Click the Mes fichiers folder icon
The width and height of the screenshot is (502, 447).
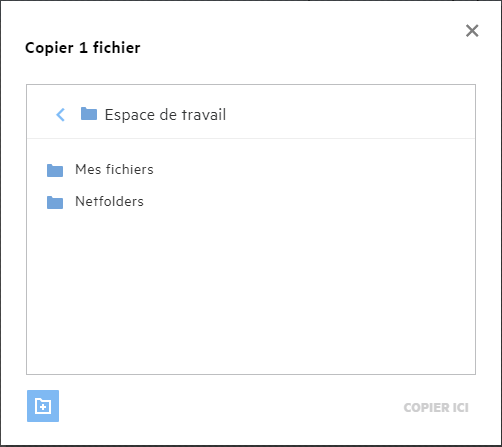pyautogui.click(x=55, y=170)
